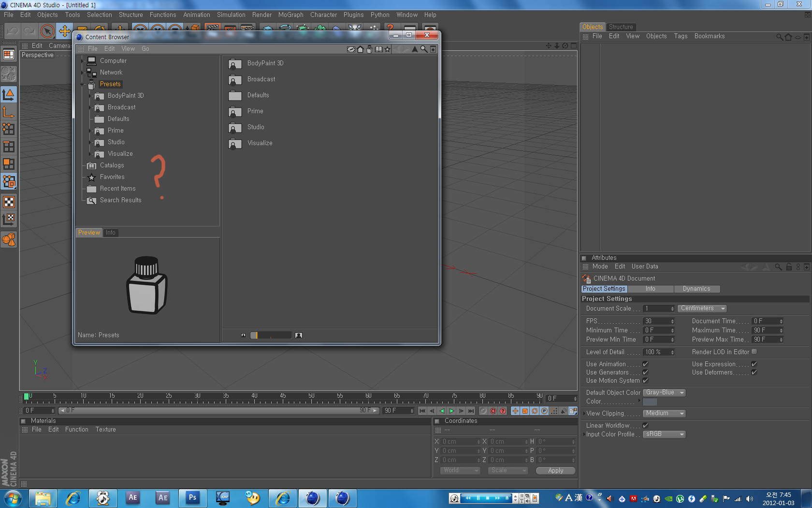This screenshot has height=508, width=812.
Task: Play the animation forwards
Action: 451,411
